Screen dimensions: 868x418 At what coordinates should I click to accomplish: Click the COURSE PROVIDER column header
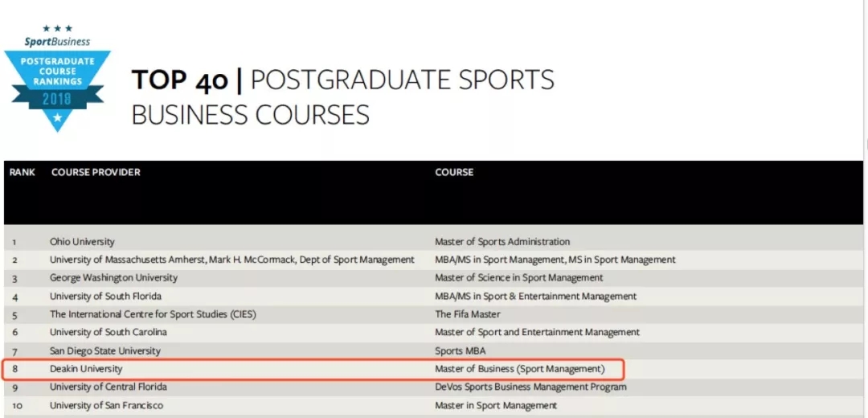pos(96,172)
